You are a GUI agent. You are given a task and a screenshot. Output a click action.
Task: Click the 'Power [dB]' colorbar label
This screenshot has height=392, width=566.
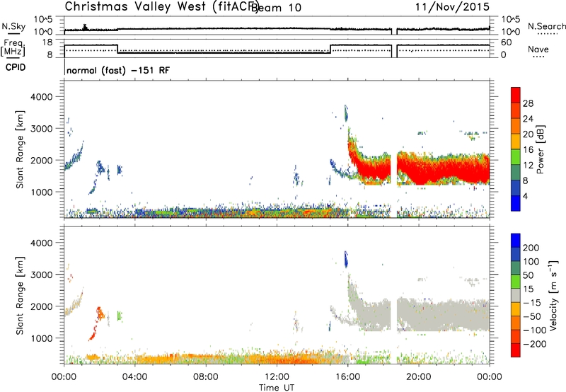(540, 149)
